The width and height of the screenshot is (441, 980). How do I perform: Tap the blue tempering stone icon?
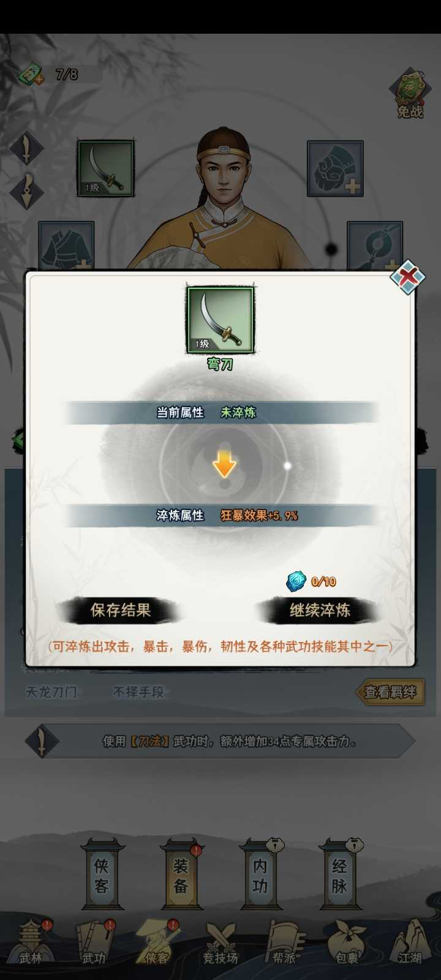296,581
